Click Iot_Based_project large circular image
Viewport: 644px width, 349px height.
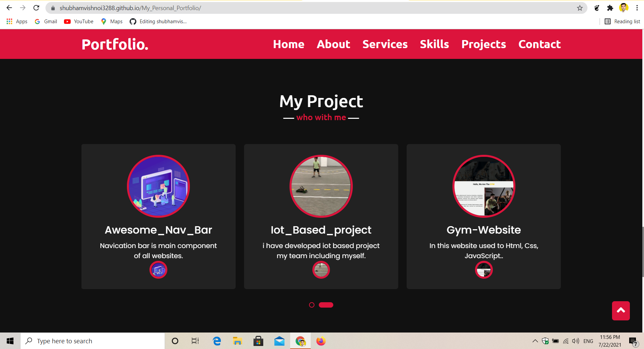point(321,186)
